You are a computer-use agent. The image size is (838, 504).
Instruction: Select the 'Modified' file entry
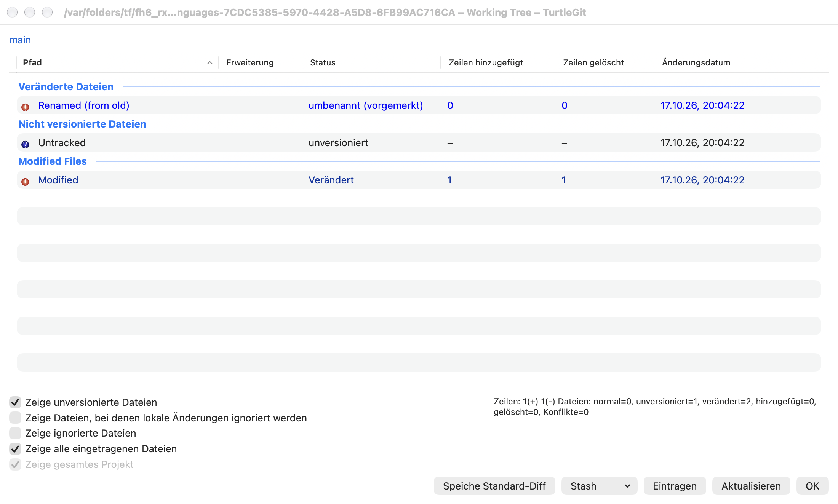coord(419,180)
